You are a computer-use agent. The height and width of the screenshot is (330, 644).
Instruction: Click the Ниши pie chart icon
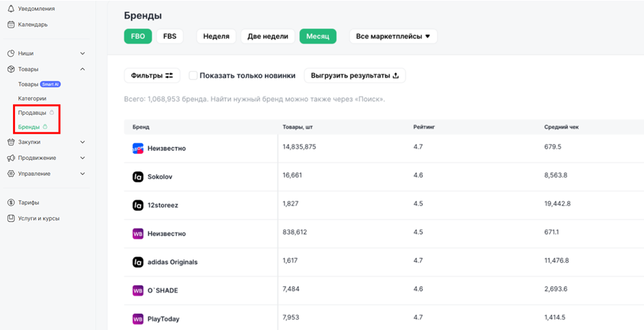click(x=11, y=54)
